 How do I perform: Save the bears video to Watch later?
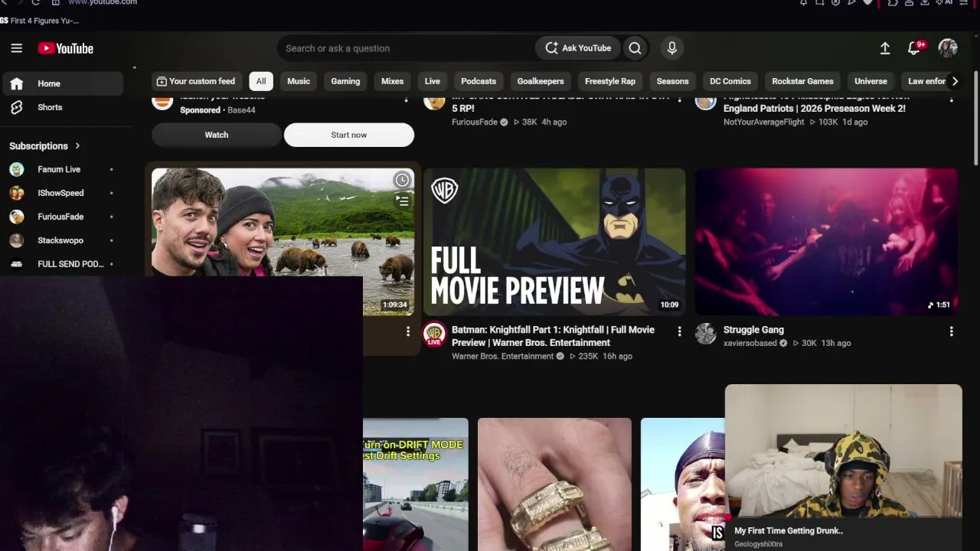pyautogui.click(x=402, y=180)
